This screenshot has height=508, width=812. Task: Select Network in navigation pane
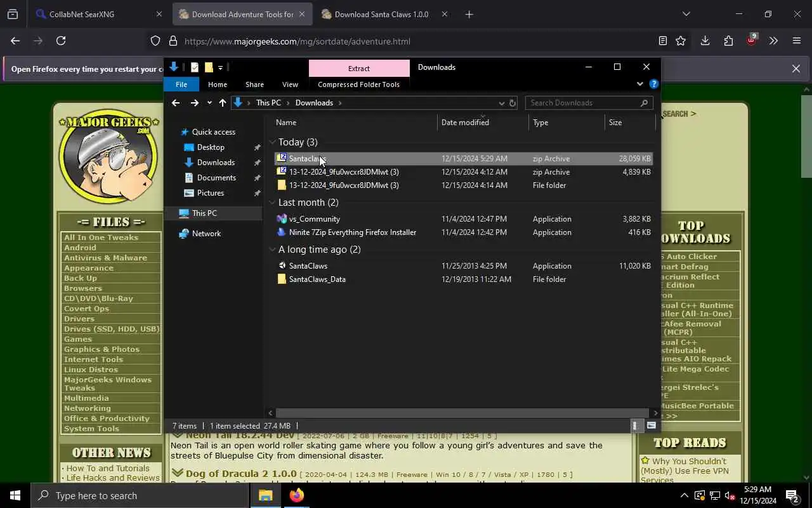tap(206, 234)
